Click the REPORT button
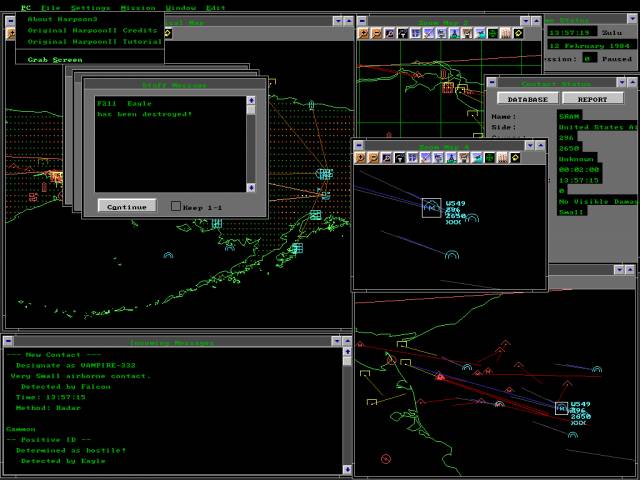Image resolution: width=640 pixels, height=480 pixels. (593, 99)
